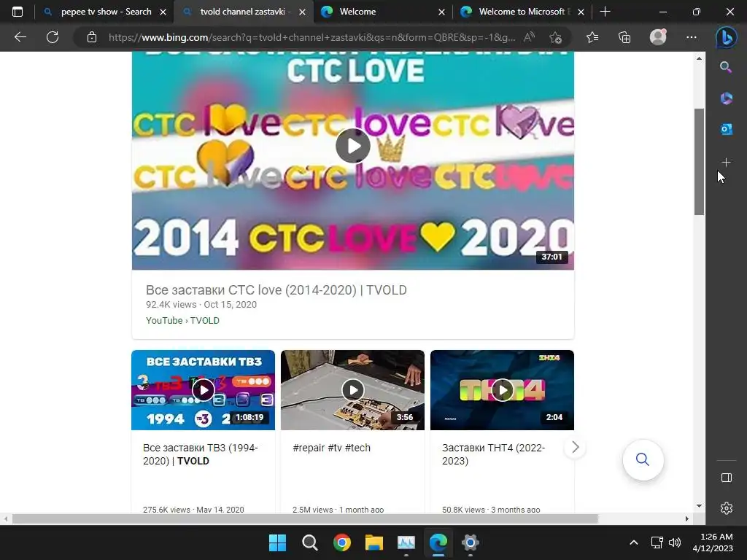Switch to Welcome to Microsoft Edge tab
Image resolution: width=747 pixels, height=560 pixels.
(x=521, y=12)
